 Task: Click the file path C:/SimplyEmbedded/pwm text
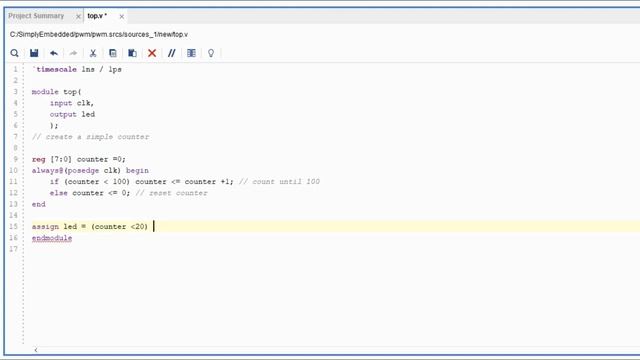pos(99,34)
